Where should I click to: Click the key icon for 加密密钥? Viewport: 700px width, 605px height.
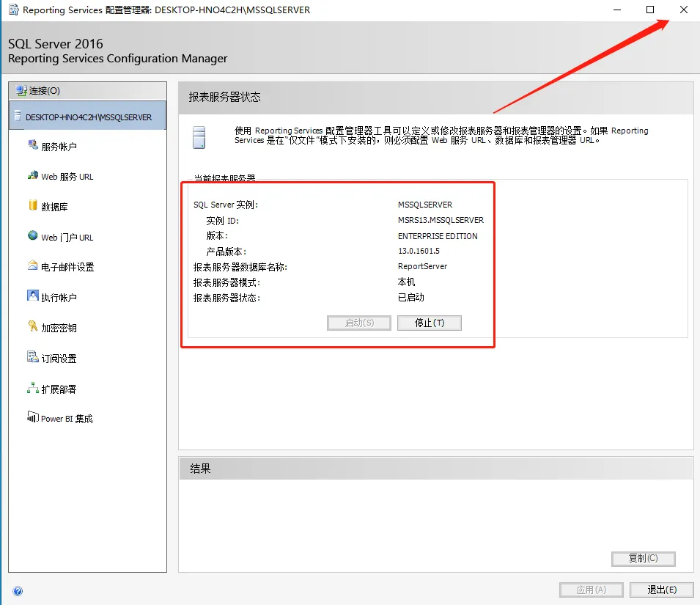[x=32, y=326]
